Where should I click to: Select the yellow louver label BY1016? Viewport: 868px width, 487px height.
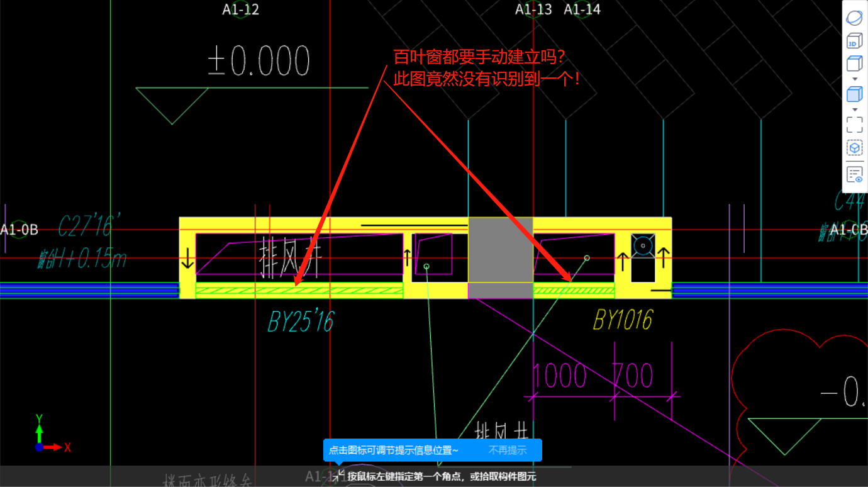[623, 320]
